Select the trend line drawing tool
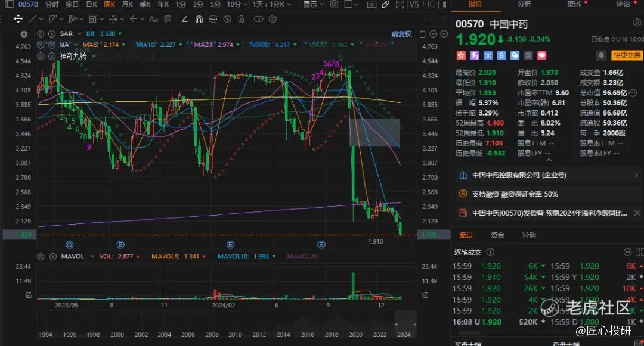 click(x=32, y=19)
